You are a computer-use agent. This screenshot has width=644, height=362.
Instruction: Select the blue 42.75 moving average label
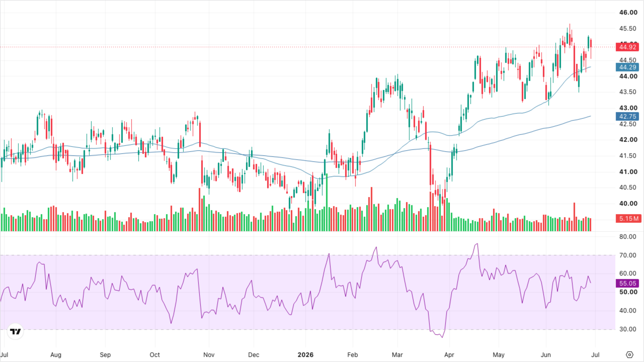627,116
